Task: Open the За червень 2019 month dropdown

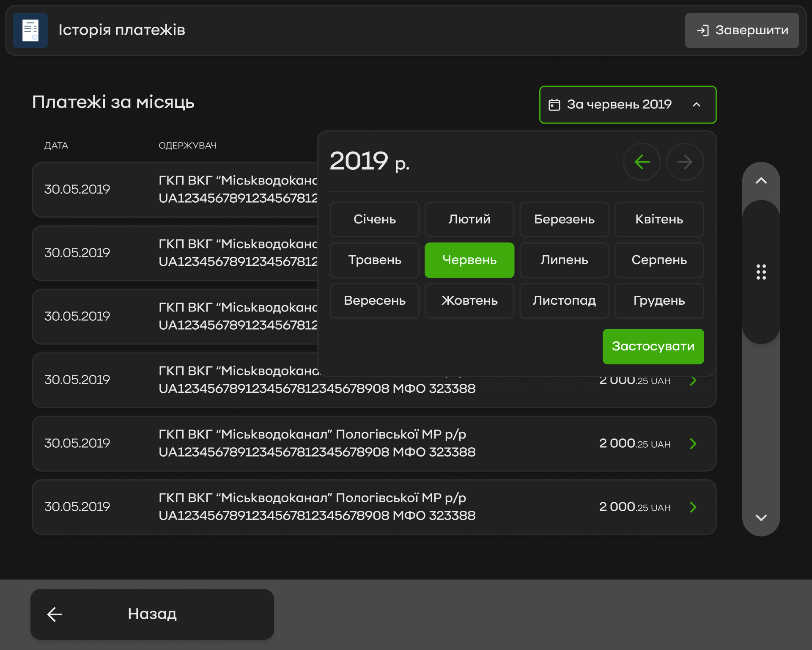Action: tap(628, 105)
